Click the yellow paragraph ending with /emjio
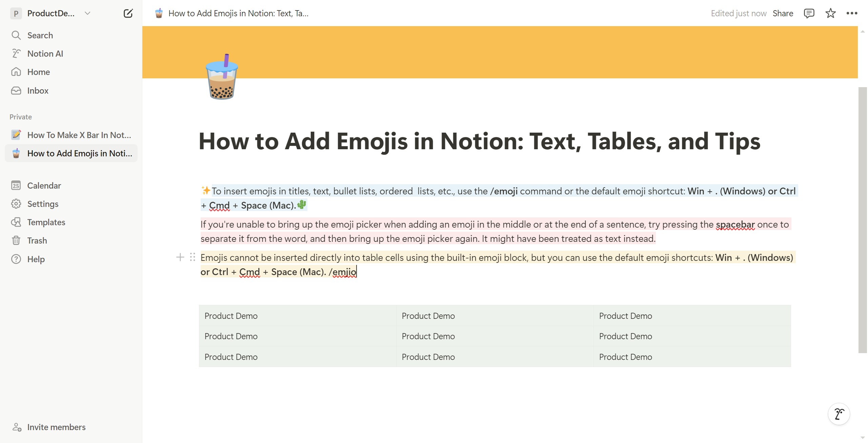This screenshot has width=868, height=443. tap(498, 265)
